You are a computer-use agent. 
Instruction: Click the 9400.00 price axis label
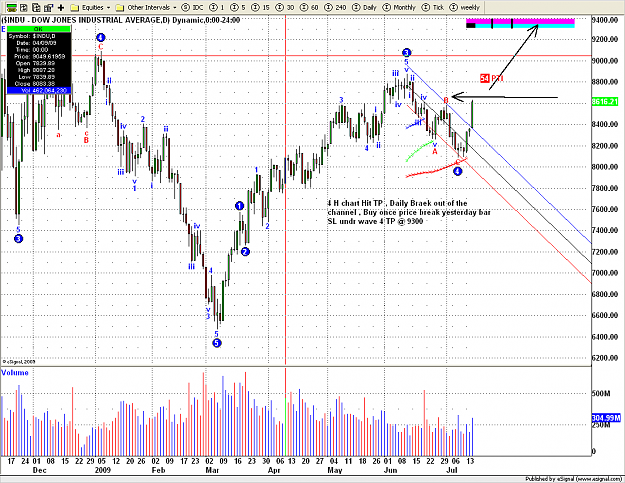605,20
